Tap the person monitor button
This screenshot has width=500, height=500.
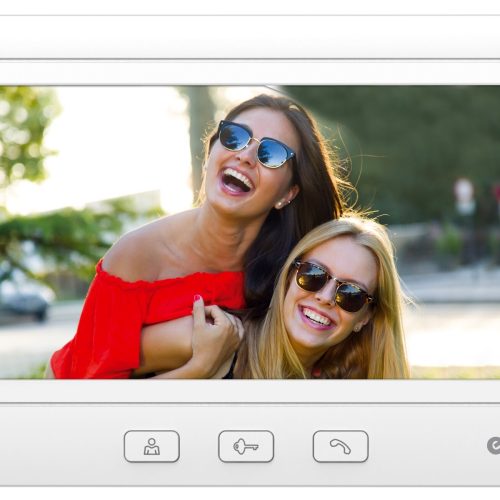pos(152,446)
